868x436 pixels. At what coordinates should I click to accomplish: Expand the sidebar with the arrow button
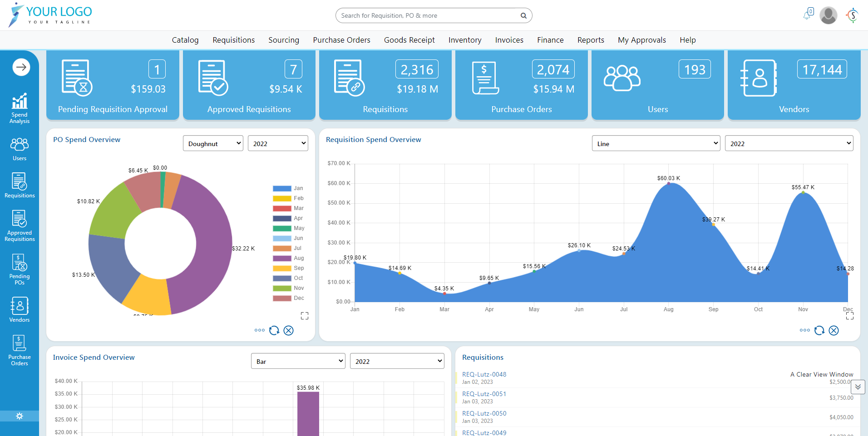point(21,68)
